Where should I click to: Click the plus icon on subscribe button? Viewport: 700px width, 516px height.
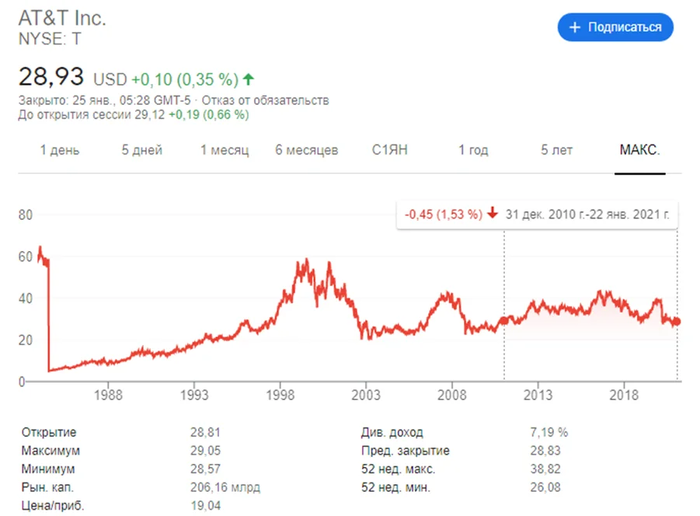coord(575,27)
